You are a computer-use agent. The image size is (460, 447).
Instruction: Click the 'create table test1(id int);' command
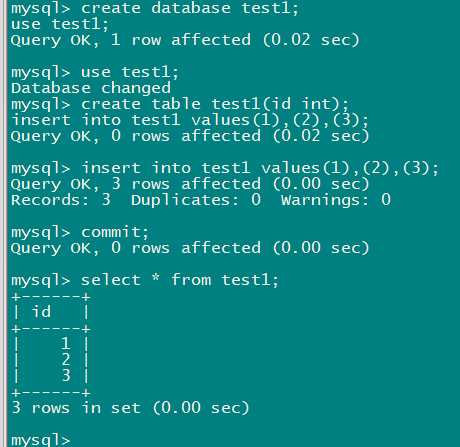(x=215, y=104)
